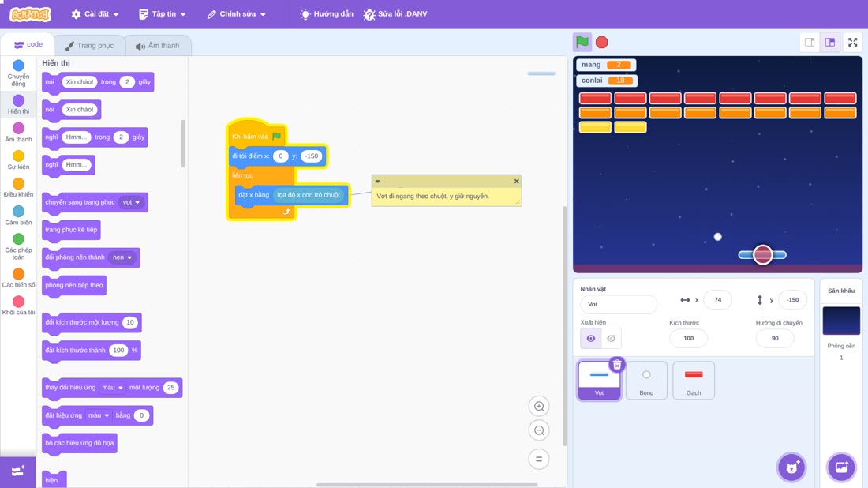Select the Gach sprite thumbnail
Viewport: 868px width, 488px height.
pyautogui.click(x=694, y=380)
